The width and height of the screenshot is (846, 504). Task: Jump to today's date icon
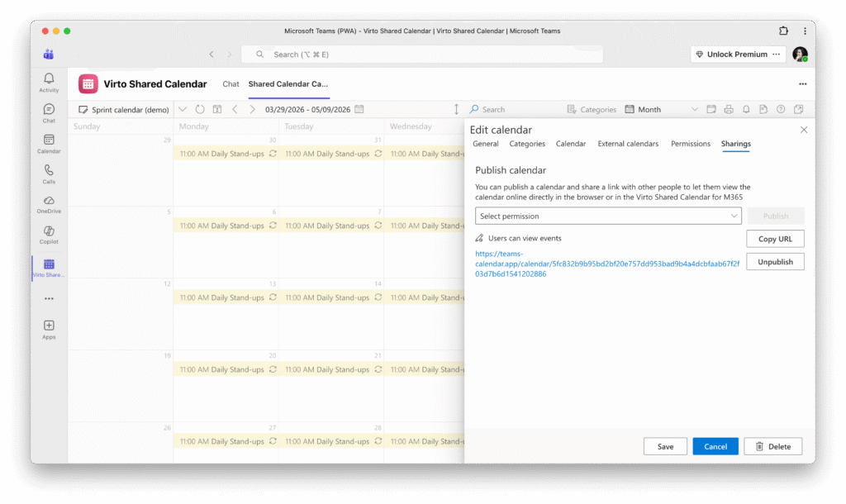click(x=217, y=109)
